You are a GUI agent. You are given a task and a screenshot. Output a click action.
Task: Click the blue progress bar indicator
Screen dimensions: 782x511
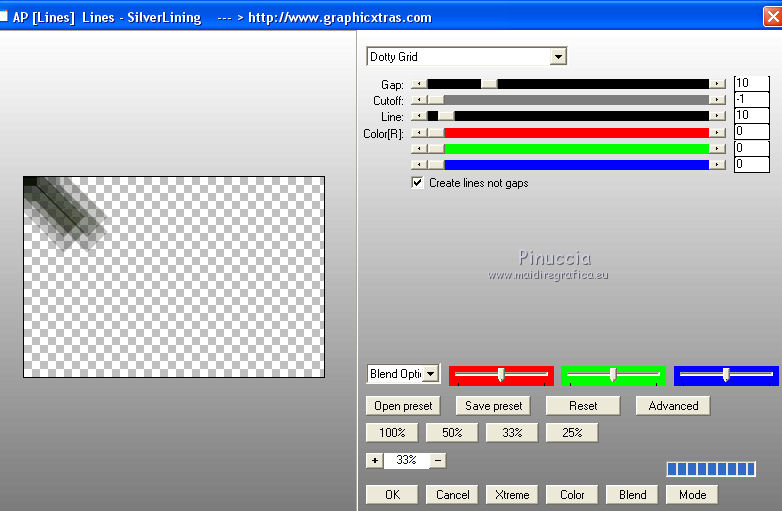(711, 469)
